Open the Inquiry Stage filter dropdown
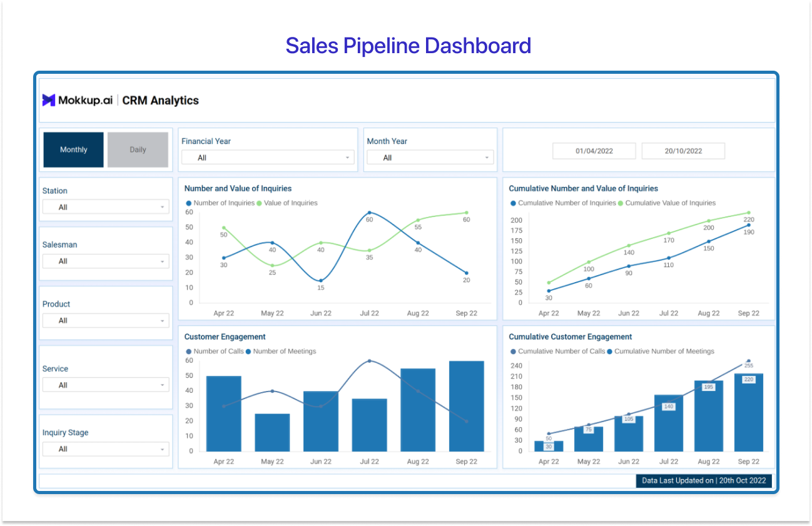The width and height of the screenshot is (812, 526). point(106,449)
